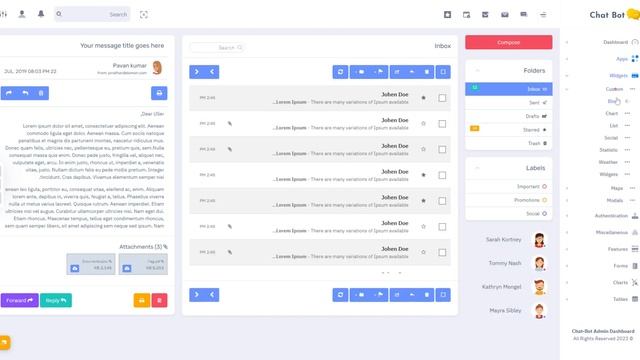This screenshot has height=360, width=640.
Task: Click the yellow floating button at the page corner
Action: [4, 342]
